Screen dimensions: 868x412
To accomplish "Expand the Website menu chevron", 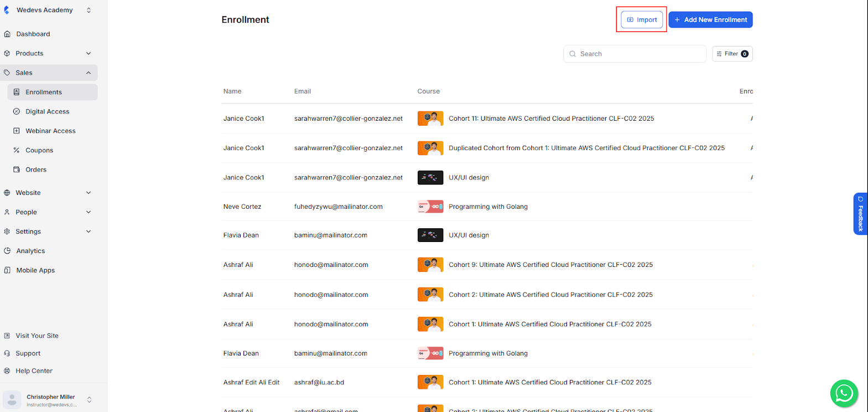I will point(89,193).
